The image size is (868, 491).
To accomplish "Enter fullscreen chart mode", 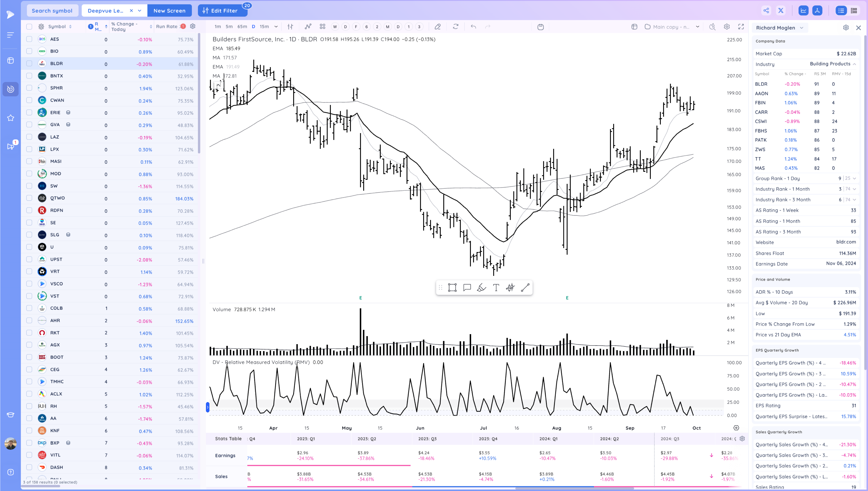I will (x=741, y=27).
